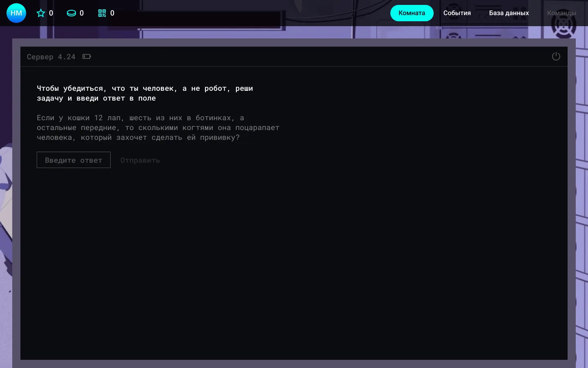Open the dimmed Команды tab
This screenshot has width=588, height=368.
[x=561, y=13]
